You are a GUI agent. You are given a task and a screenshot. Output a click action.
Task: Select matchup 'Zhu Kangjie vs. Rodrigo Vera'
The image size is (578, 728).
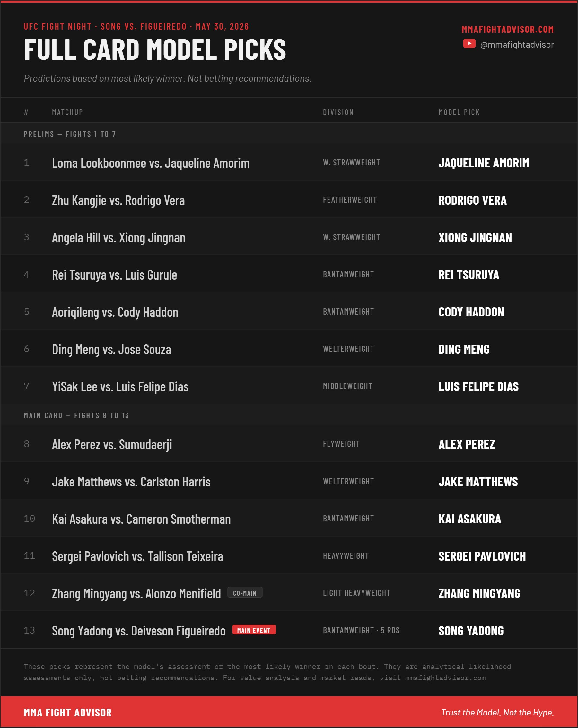click(118, 200)
